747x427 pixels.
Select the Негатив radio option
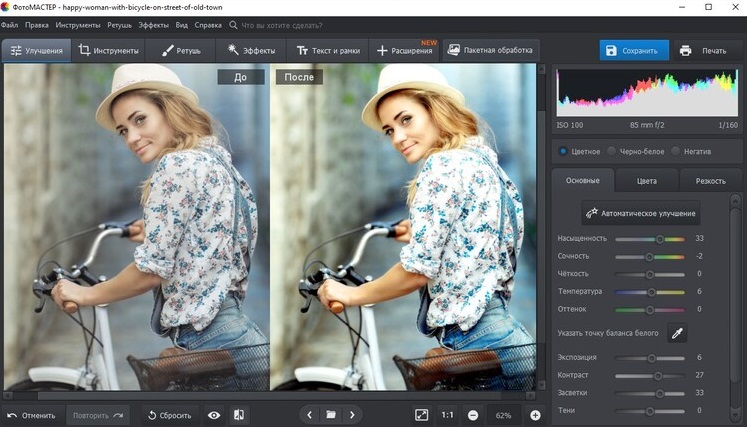pyautogui.click(x=676, y=151)
